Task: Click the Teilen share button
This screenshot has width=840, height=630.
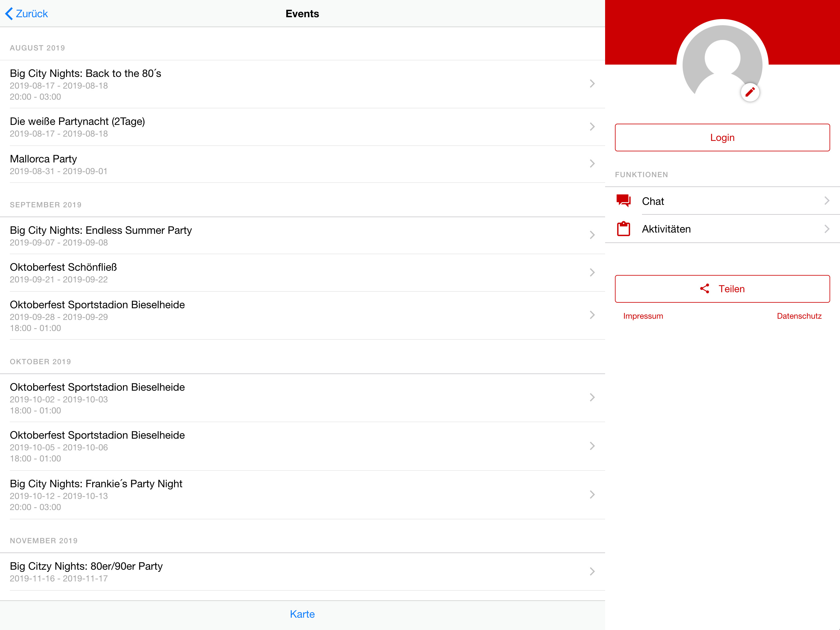Action: (x=722, y=289)
